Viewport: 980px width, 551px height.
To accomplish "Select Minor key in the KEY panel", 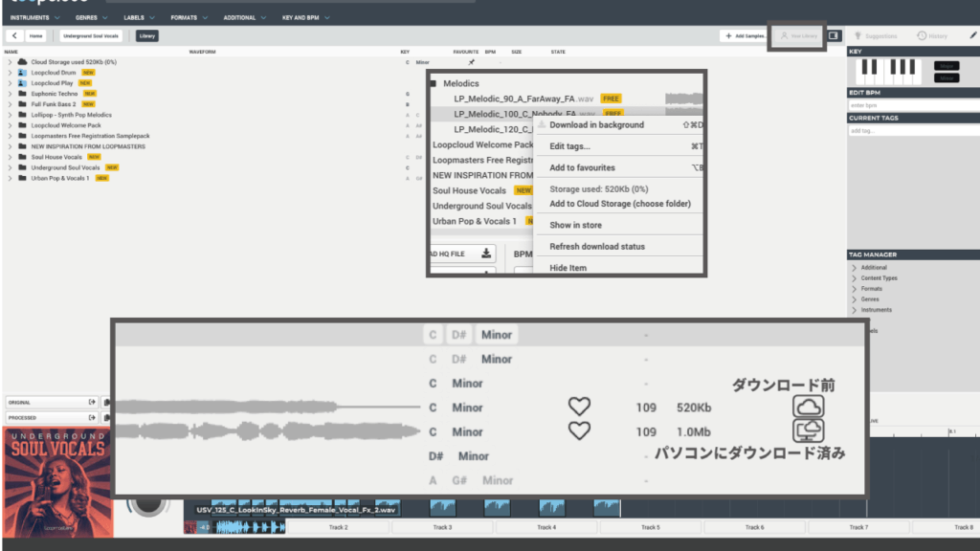I will tap(947, 77).
